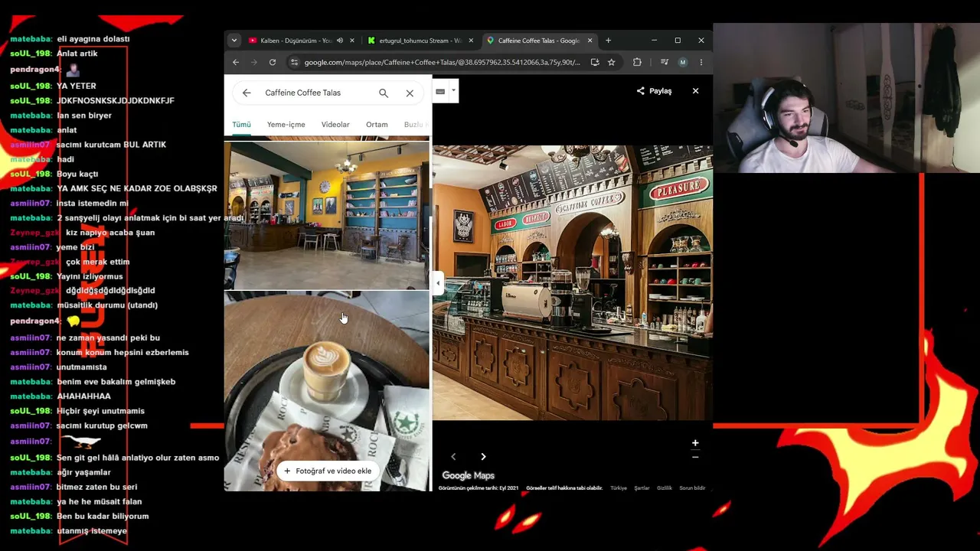Open the Şartlar terms link
The height and width of the screenshot is (551, 980).
[x=642, y=488]
